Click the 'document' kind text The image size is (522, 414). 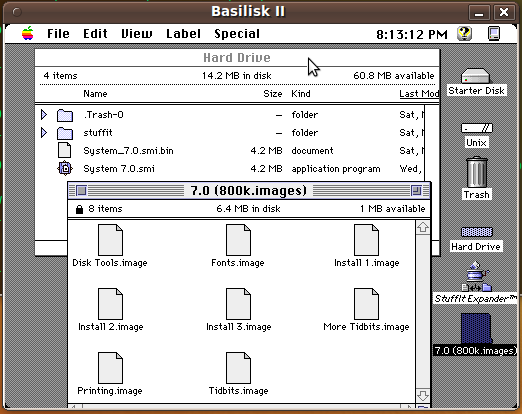(x=312, y=151)
